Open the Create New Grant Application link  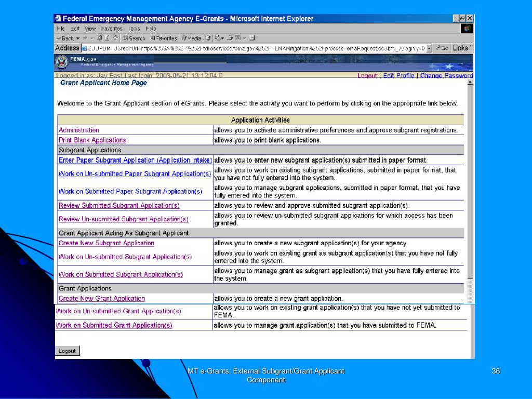tap(102, 299)
